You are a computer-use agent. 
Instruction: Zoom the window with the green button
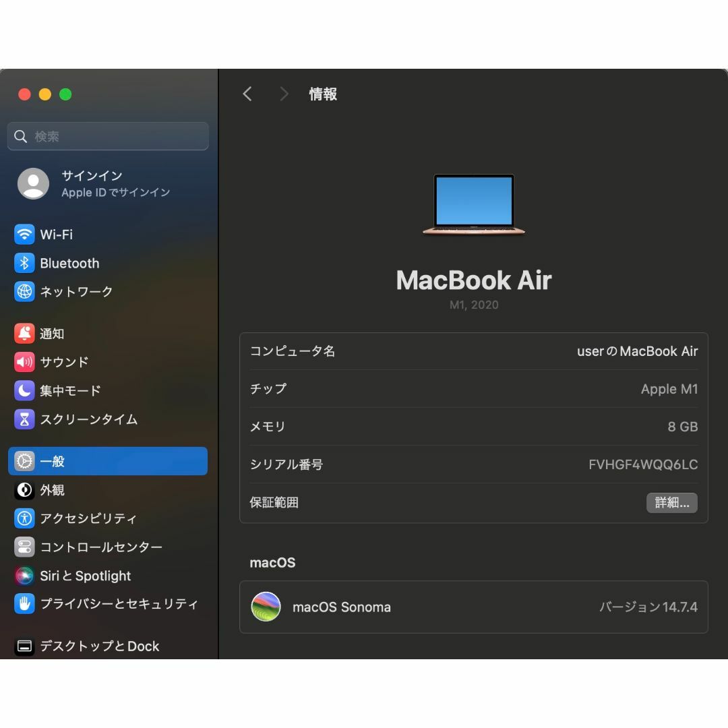click(x=65, y=94)
